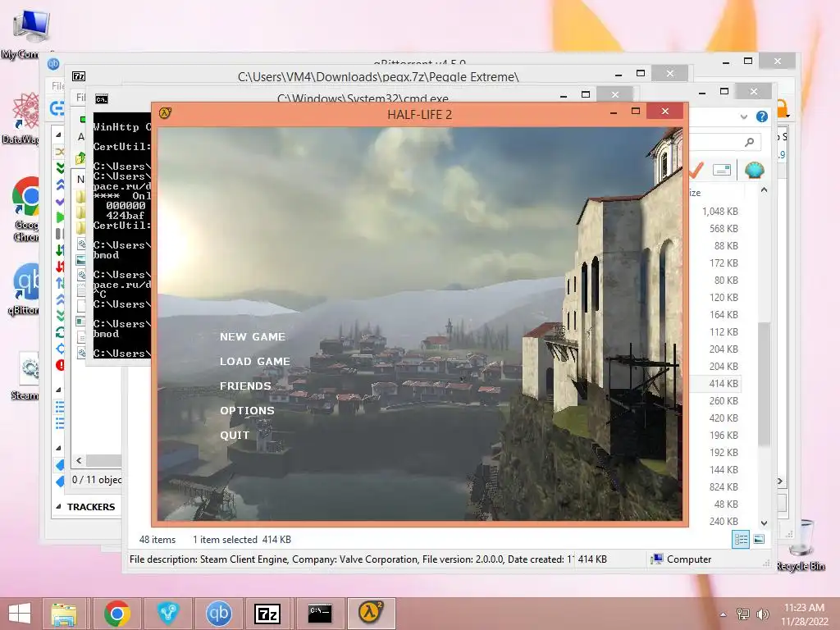Maximize the Half-Life 2 window
840x630 pixels.
point(636,112)
